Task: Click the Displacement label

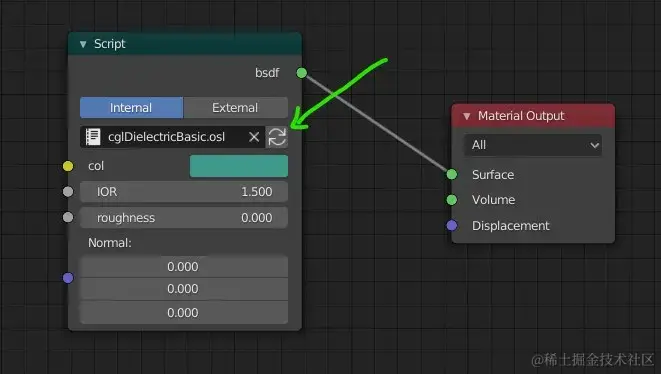Action: point(511,226)
